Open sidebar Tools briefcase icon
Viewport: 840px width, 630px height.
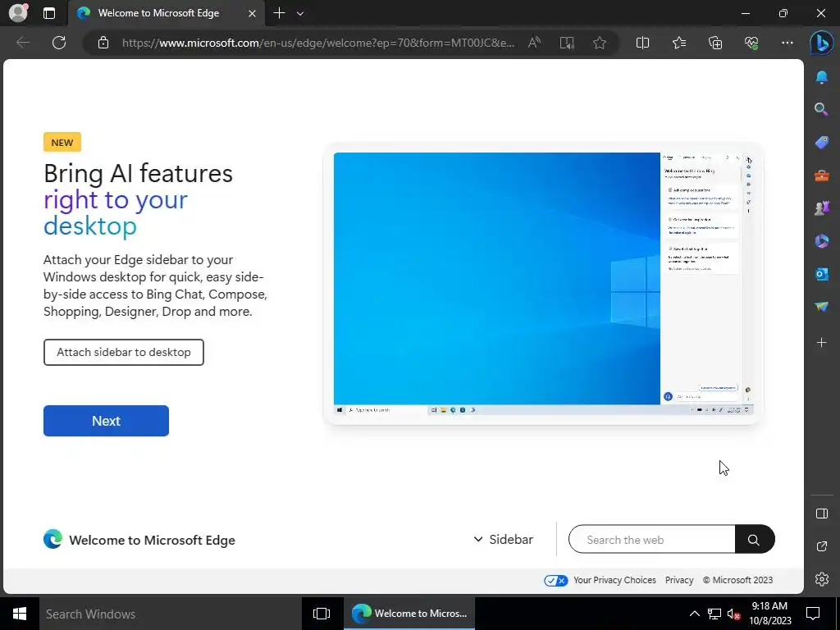[821, 176]
